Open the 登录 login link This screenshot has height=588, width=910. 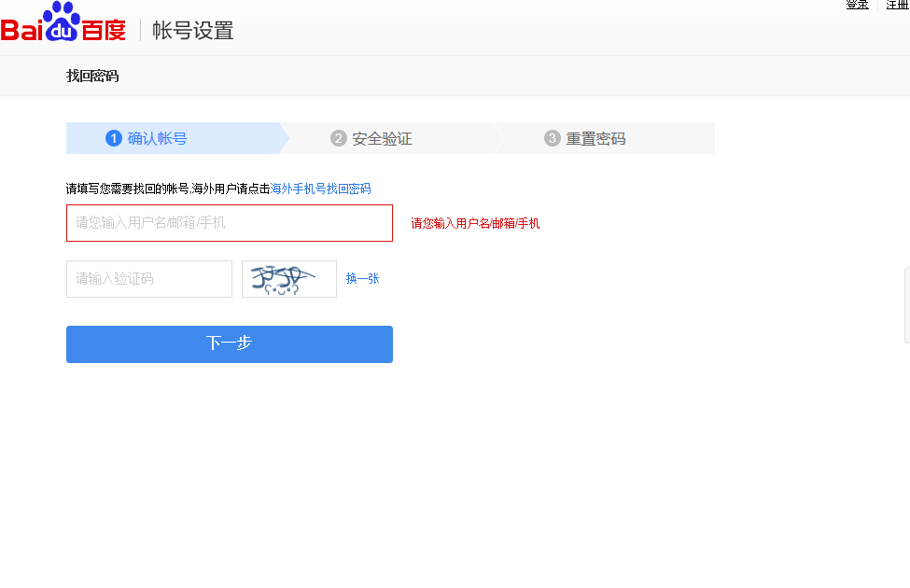(857, 4)
